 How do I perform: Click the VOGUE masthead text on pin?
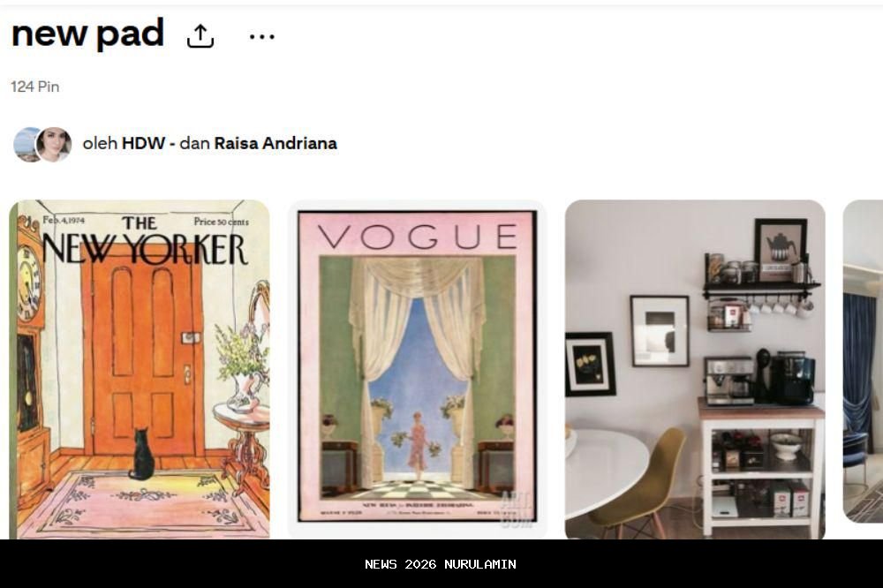(418, 237)
